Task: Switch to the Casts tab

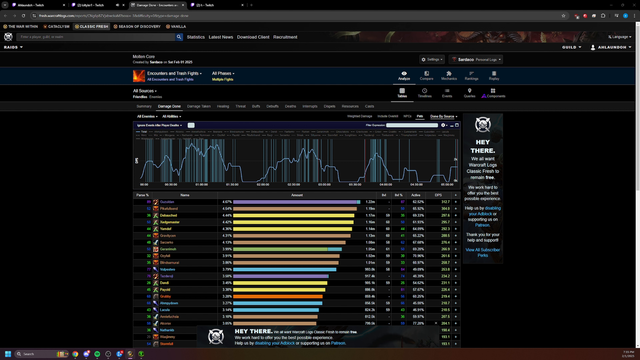Action: (369, 106)
